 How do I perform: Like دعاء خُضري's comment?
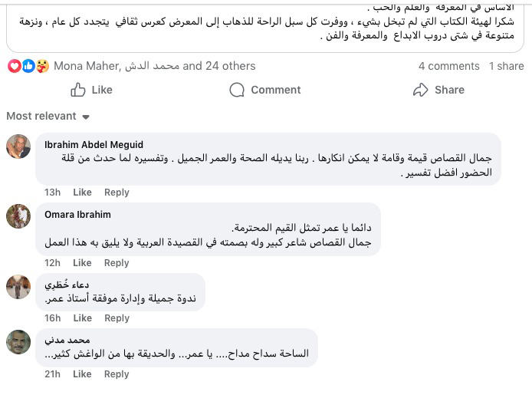click(82, 318)
